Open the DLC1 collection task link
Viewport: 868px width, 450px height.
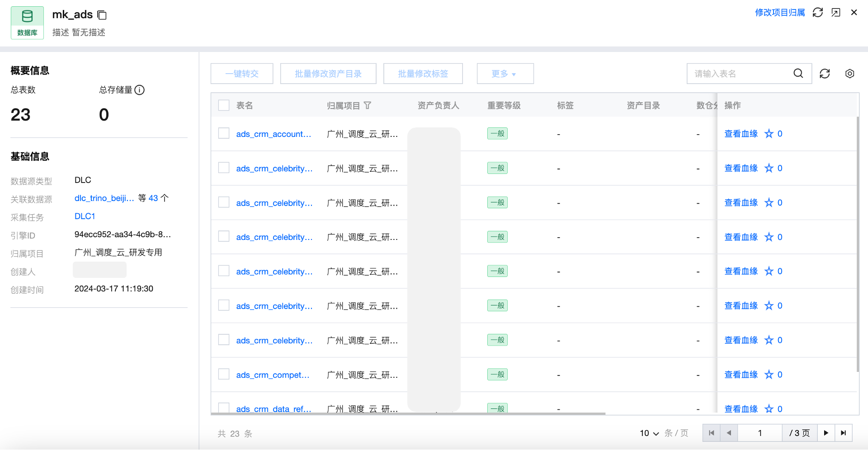pos(85,216)
